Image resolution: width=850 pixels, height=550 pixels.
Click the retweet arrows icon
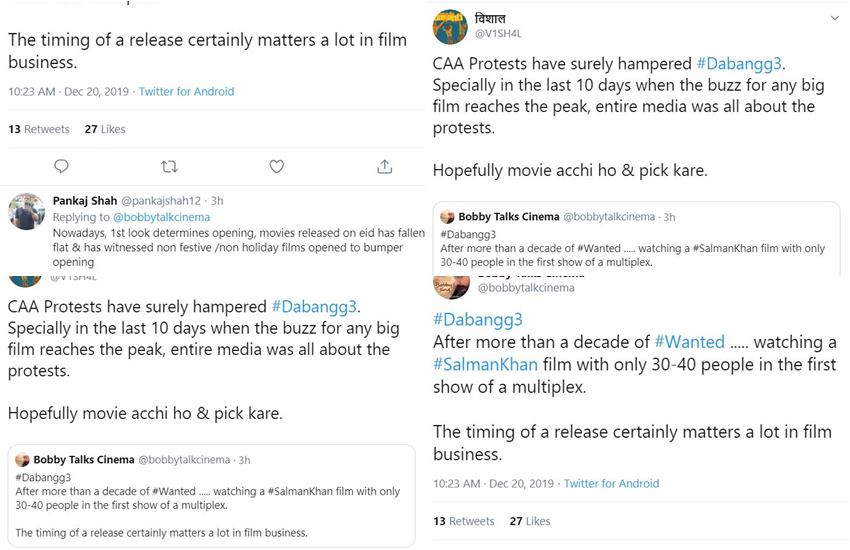coord(169,166)
